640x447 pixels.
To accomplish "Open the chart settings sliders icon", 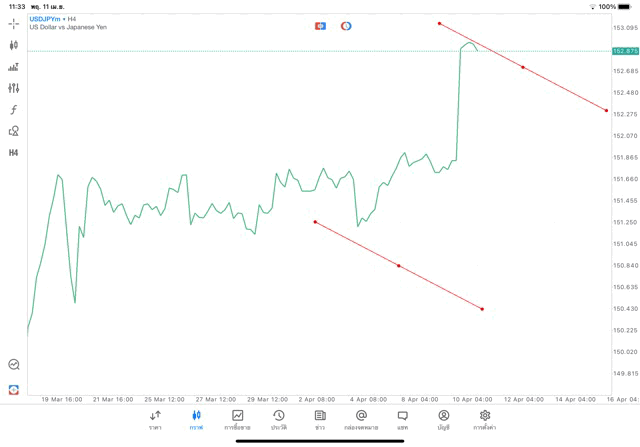I will [x=14, y=88].
